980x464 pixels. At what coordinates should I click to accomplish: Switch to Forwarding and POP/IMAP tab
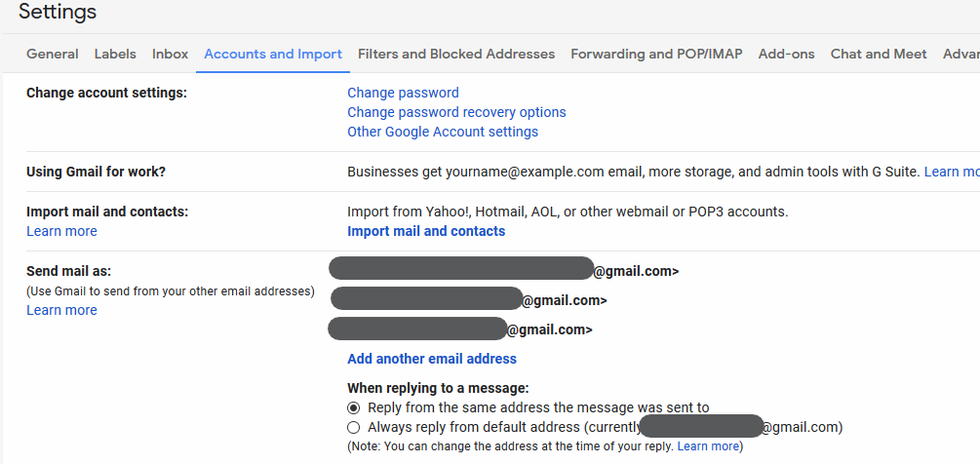click(656, 54)
